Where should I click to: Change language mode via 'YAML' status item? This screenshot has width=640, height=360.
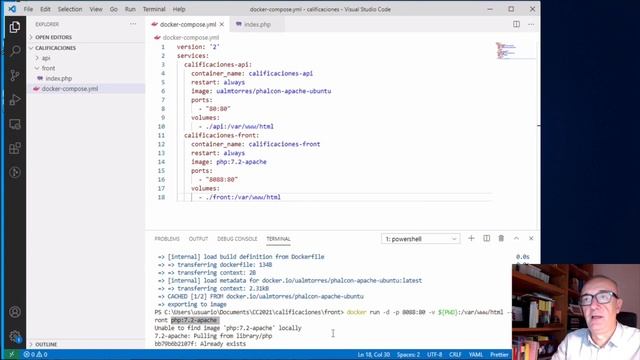[x=476, y=355]
